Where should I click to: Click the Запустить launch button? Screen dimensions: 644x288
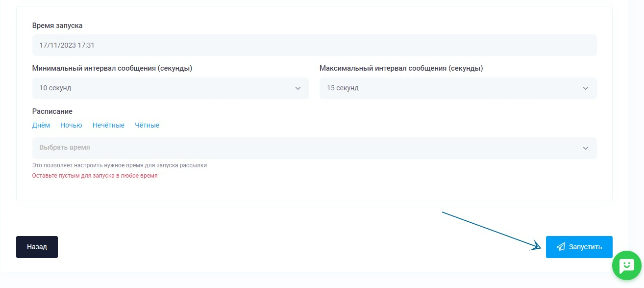tap(579, 247)
